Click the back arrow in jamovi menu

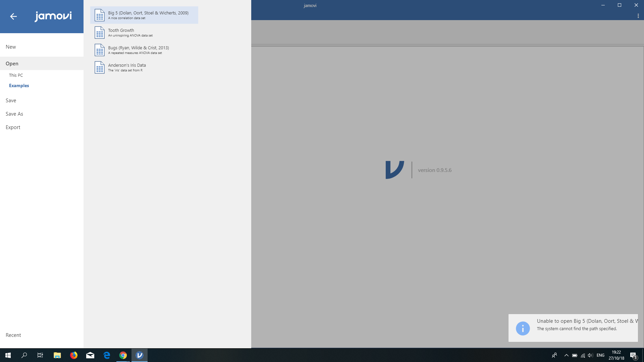point(13,16)
